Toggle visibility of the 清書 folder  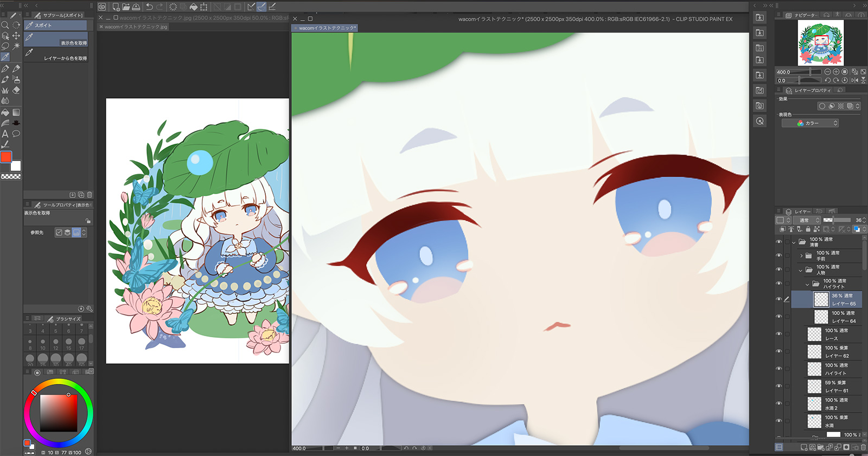pyautogui.click(x=779, y=242)
